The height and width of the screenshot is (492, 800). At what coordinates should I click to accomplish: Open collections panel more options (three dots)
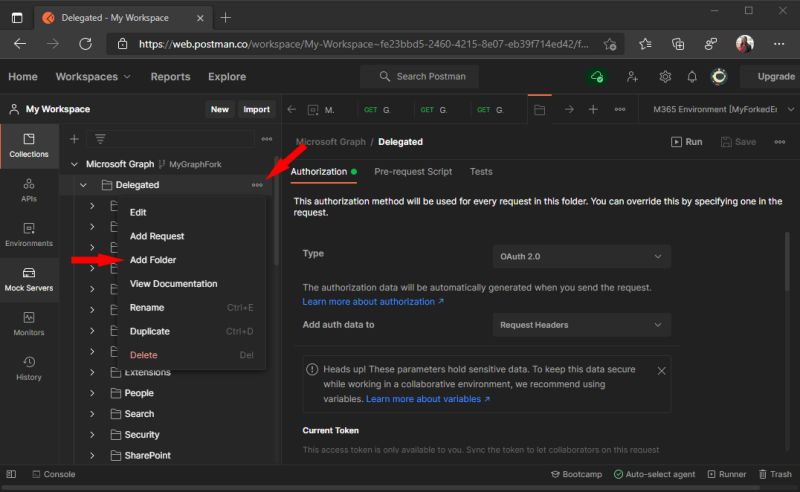click(x=267, y=139)
